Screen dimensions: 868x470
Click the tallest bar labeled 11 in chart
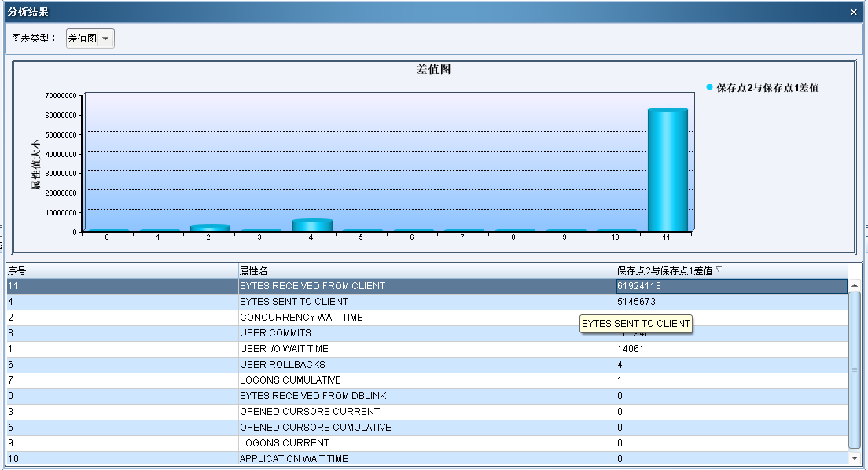[668, 169]
